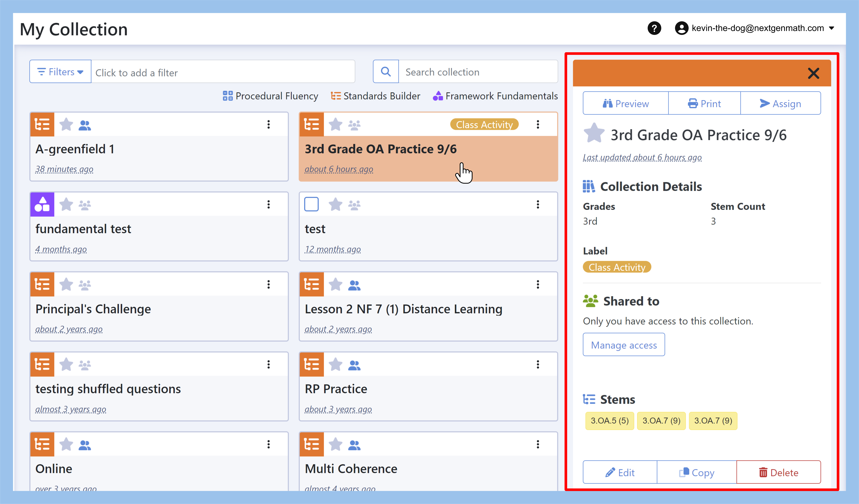Click the search magnifier icon
Image resolution: width=859 pixels, height=504 pixels.
[386, 72]
